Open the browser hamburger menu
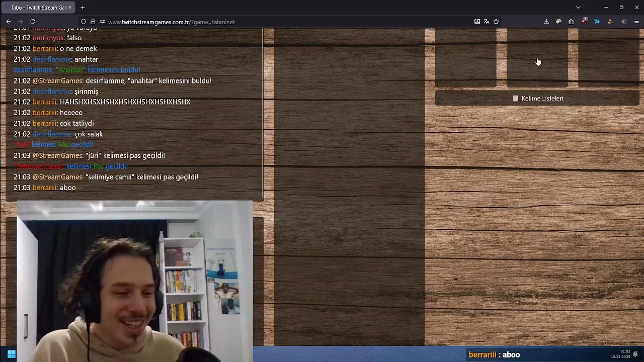Image resolution: width=644 pixels, height=362 pixels. (636, 22)
